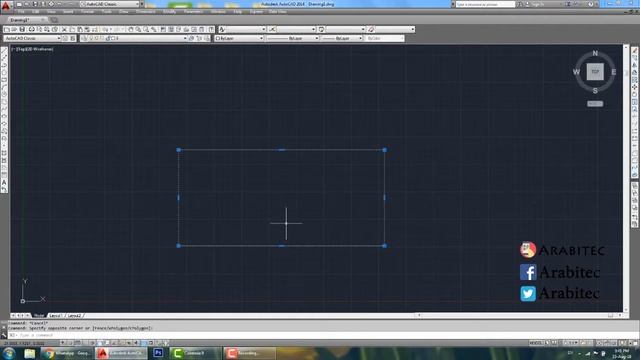The height and width of the screenshot is (360, 640).
Task: Click the ByLayer color swatch in color control
Action: point(218,38)
